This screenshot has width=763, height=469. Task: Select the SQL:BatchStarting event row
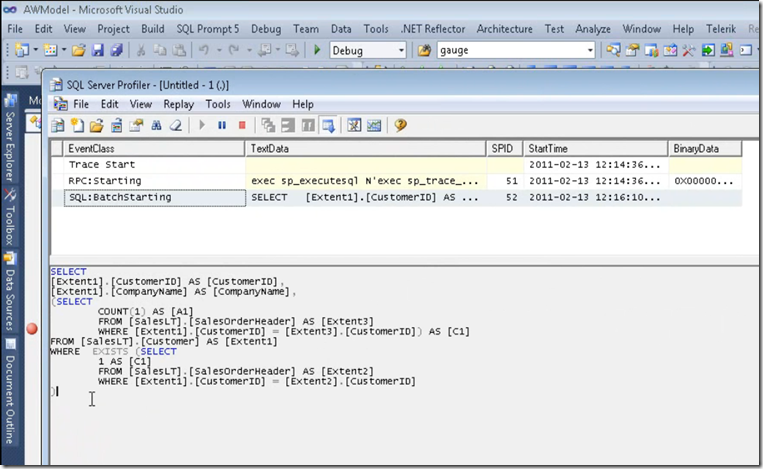click(x=397, y=198)
